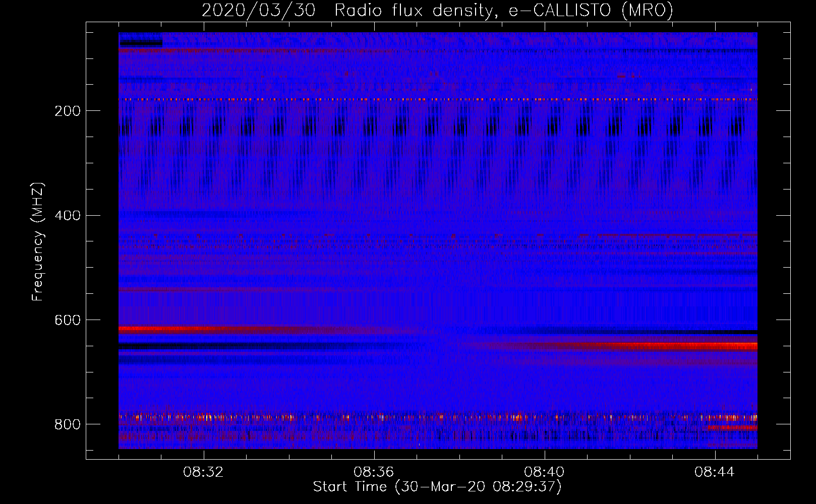
Task: Click the 08:36 time tick label
Action: [374, 472]
